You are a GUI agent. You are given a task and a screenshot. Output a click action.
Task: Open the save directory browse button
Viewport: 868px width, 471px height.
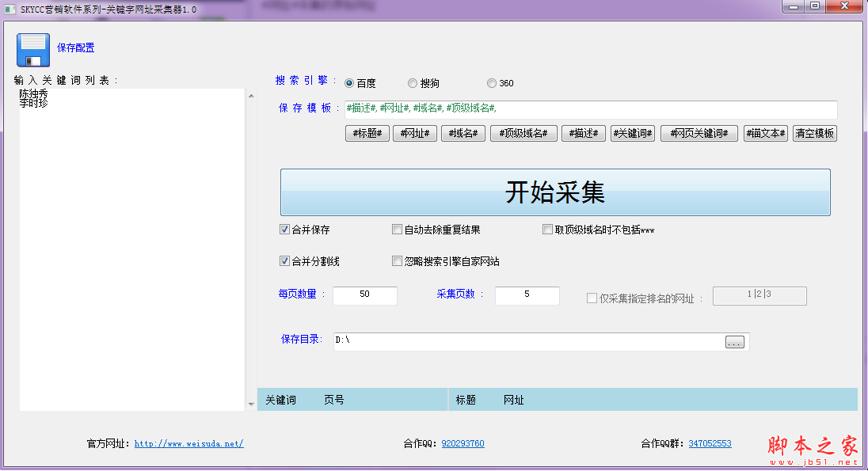(735, 342)
